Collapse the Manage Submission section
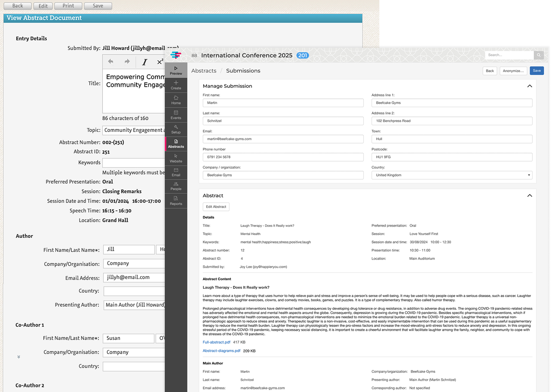Viewport: 551px width, 392px height. coord(530,86)
